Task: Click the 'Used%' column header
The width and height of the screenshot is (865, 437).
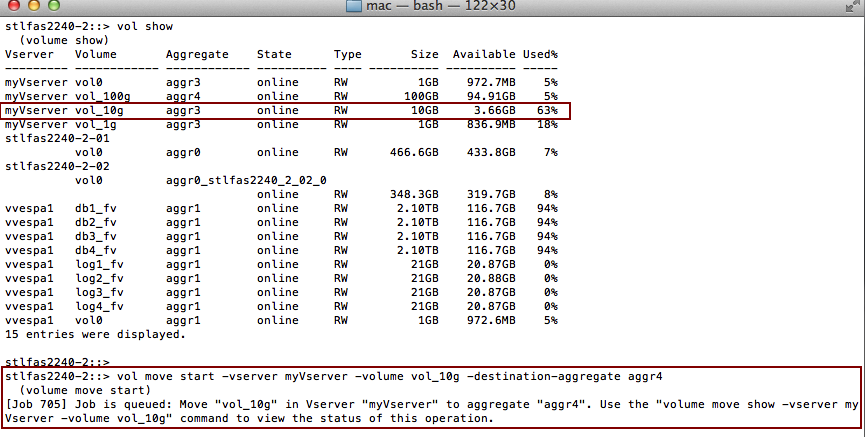Action: pyautogui.click(x=540, y=55)
